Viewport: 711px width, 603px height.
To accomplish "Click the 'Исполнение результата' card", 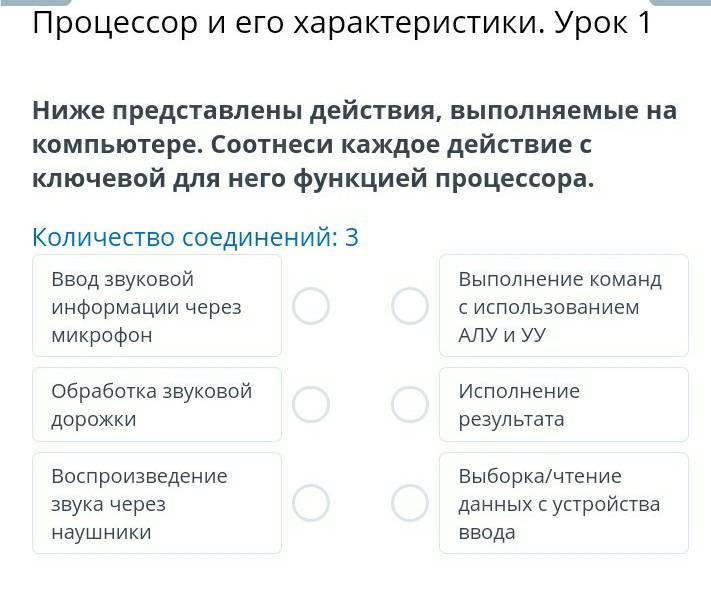I will pos(563,404).
